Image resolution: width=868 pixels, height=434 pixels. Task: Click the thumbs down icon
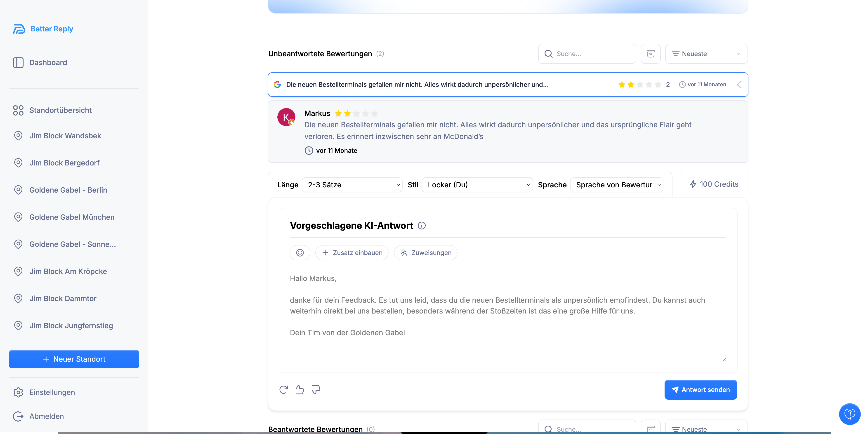pyautogui.click(x=316, y=389)
